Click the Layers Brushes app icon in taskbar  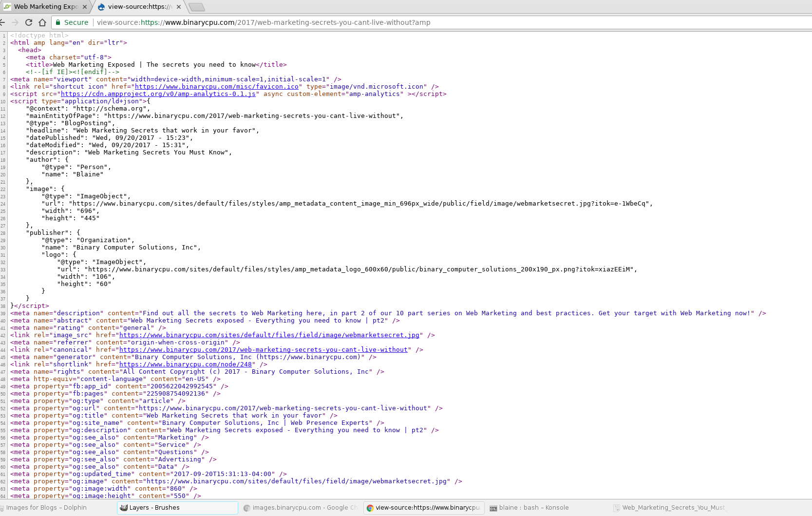(x=124, y=508)
